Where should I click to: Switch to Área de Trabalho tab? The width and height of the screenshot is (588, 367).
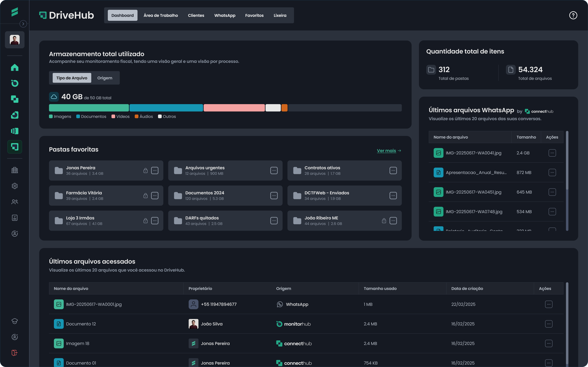click(x=161, y=15)
